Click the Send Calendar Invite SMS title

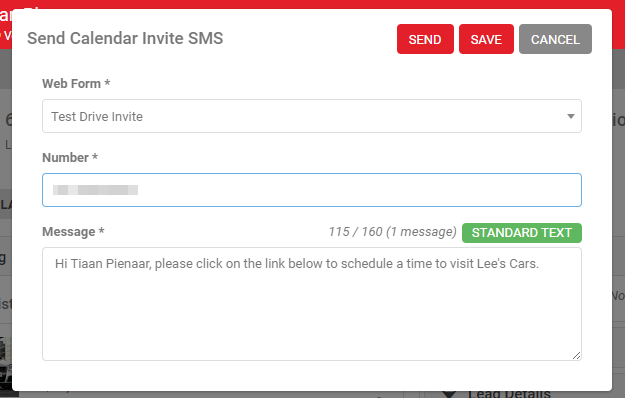(x=125, y=38)
